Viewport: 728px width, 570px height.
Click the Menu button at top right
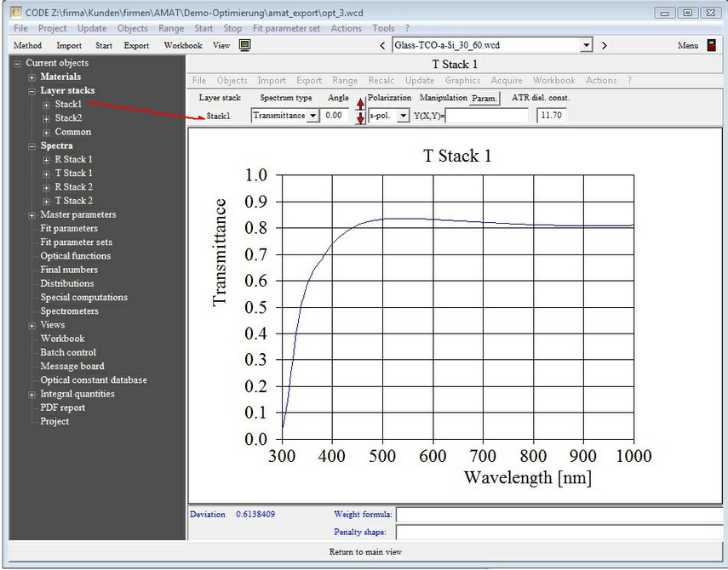click(688, 45)
